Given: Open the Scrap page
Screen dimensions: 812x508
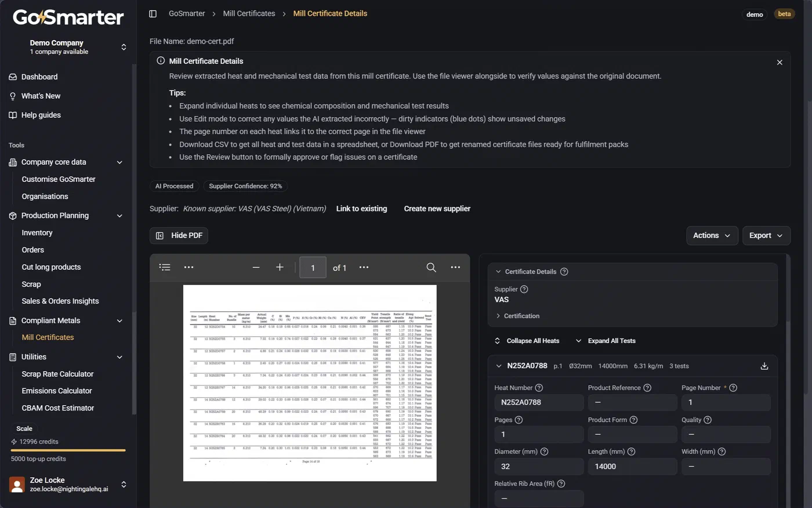Looking at the screenshot, I should [x=31, y=284].
